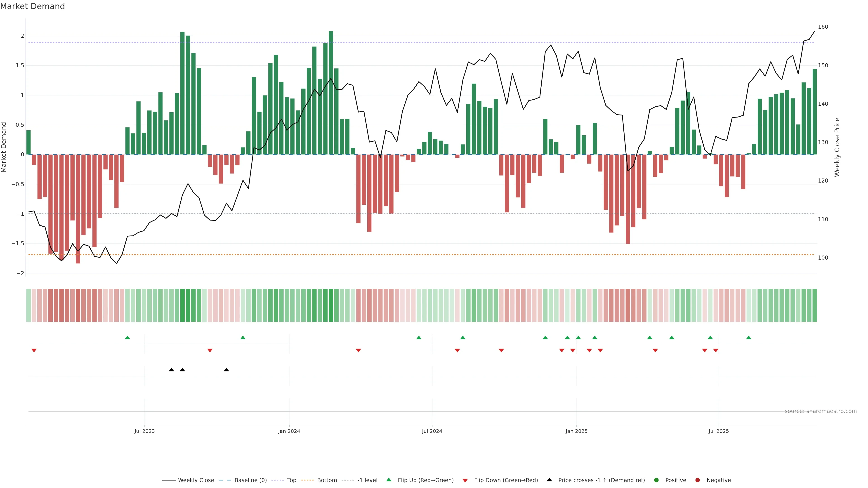Click the red Negative circle legend icon
The height and width of the screenshot is (488, 868).
[x=698, y=480]
